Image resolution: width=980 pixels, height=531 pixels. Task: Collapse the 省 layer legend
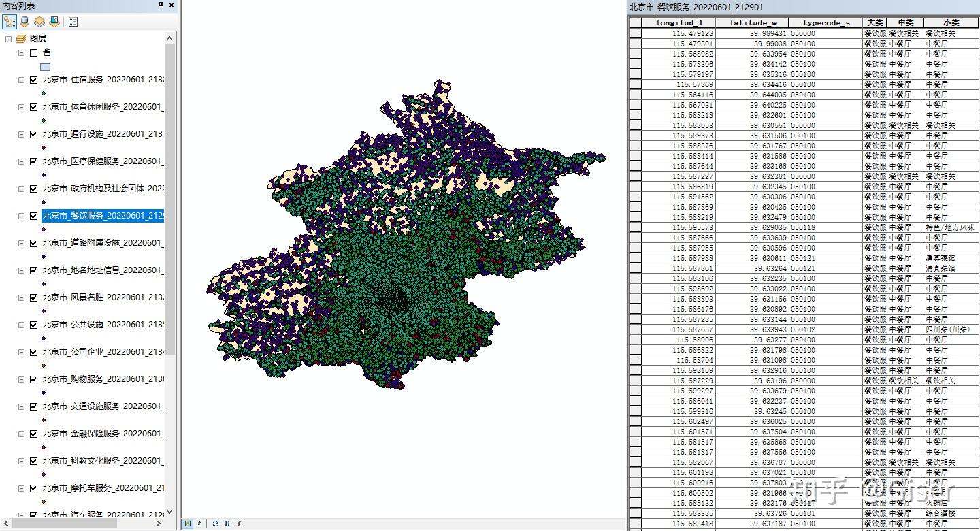(22, 52)
